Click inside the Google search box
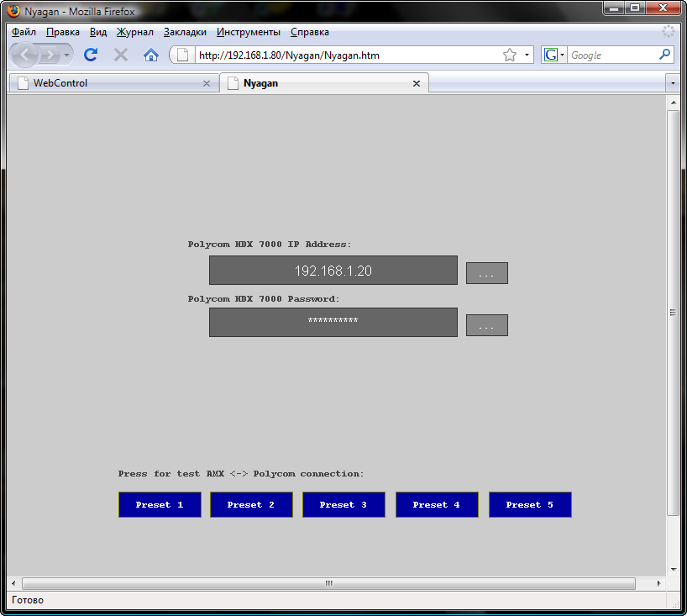The height and width of the screenshot is (616, 687). point(612,55)
